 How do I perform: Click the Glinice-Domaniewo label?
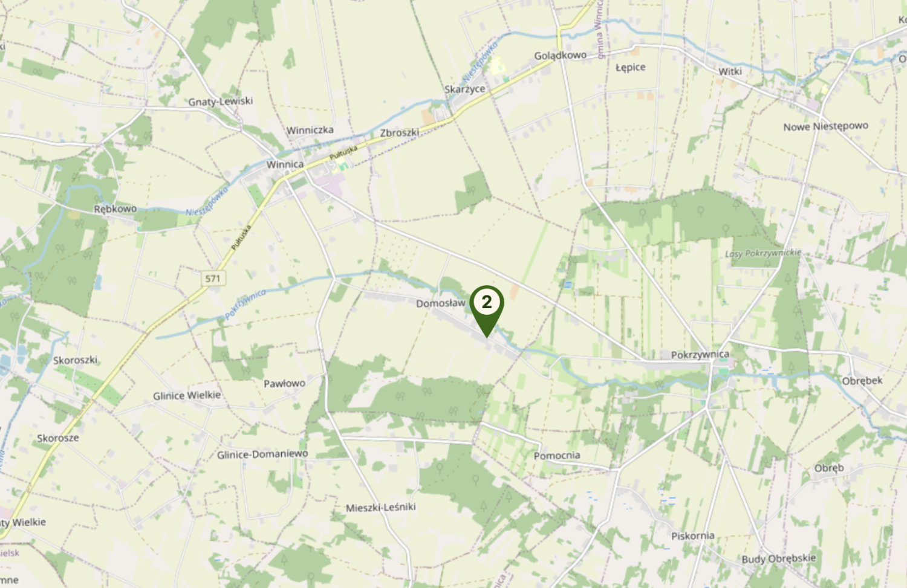(262, 454)
